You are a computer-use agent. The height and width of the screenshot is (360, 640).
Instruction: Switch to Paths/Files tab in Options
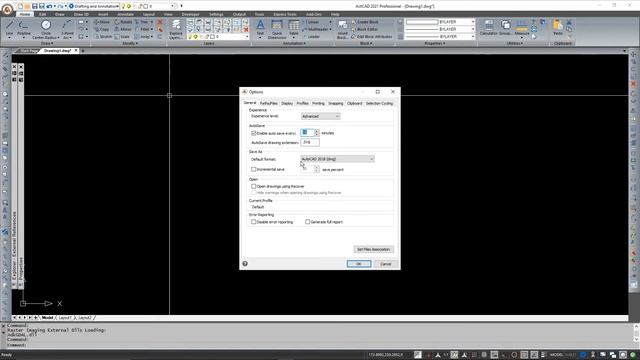coord(269,104)
